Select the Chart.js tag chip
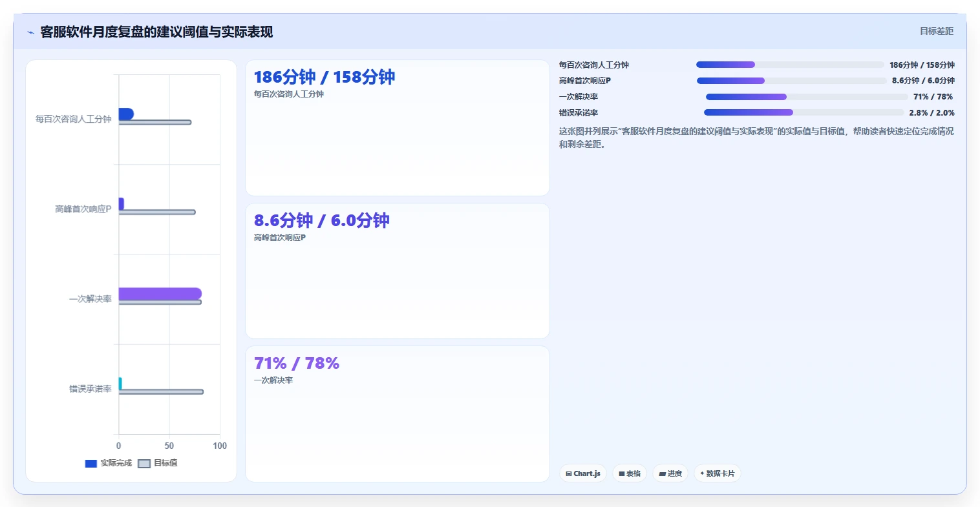 coord(583,473)
